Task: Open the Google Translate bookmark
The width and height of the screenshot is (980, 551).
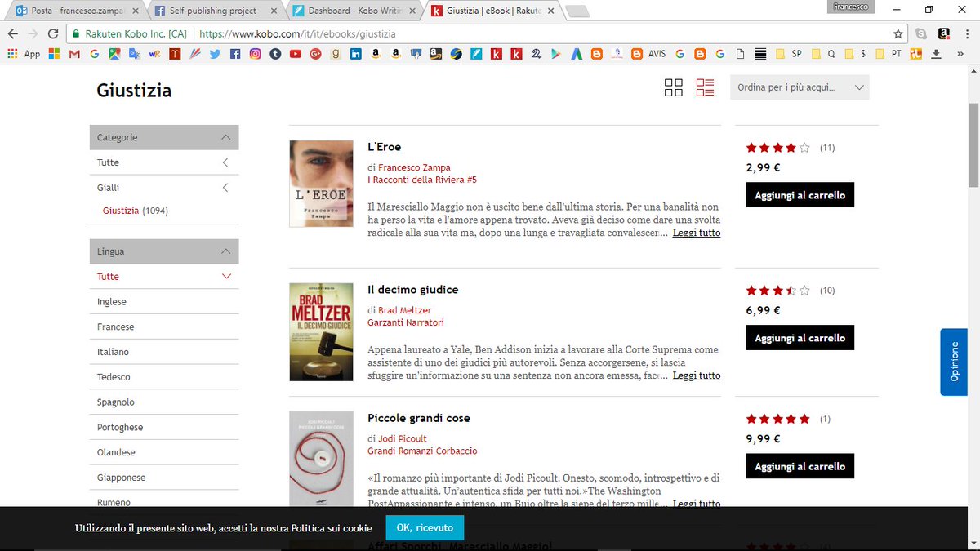Action: (134, 54)
